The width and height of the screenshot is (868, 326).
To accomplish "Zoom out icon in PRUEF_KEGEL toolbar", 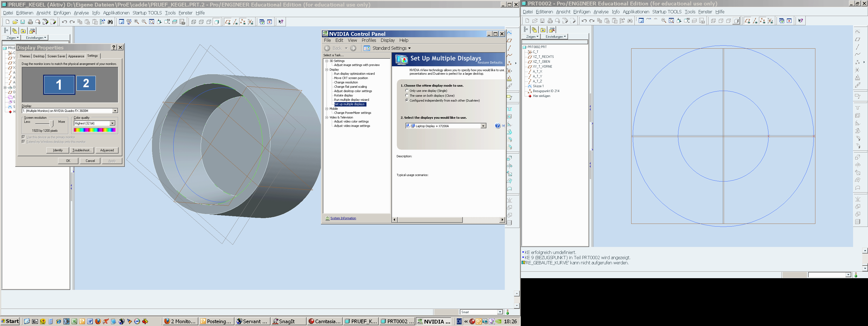I will click(x=144, y=22).
